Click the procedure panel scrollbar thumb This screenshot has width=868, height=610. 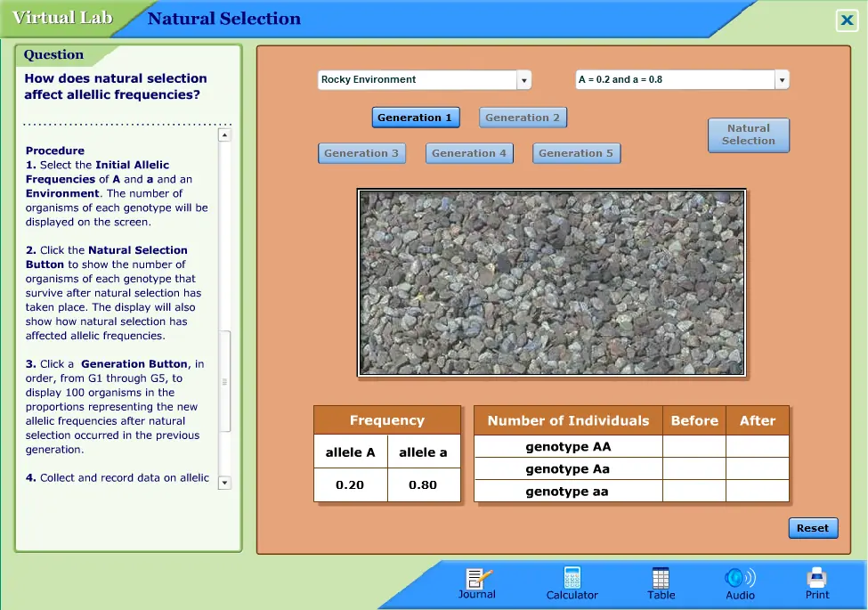point(224,381)
